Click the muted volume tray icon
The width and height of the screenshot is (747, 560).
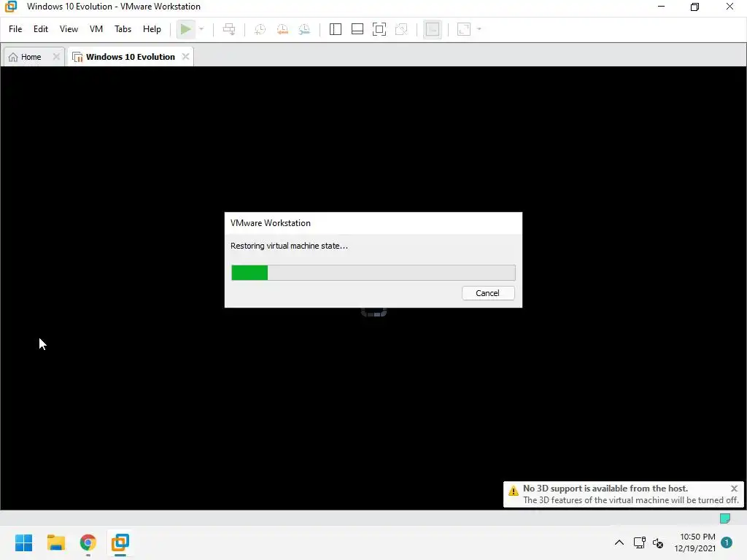point(658,542)
